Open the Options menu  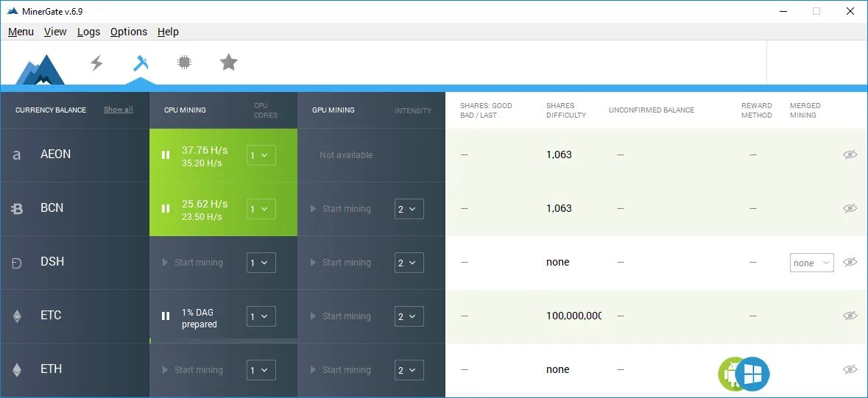pyautogui.click(x=128, y=32)
